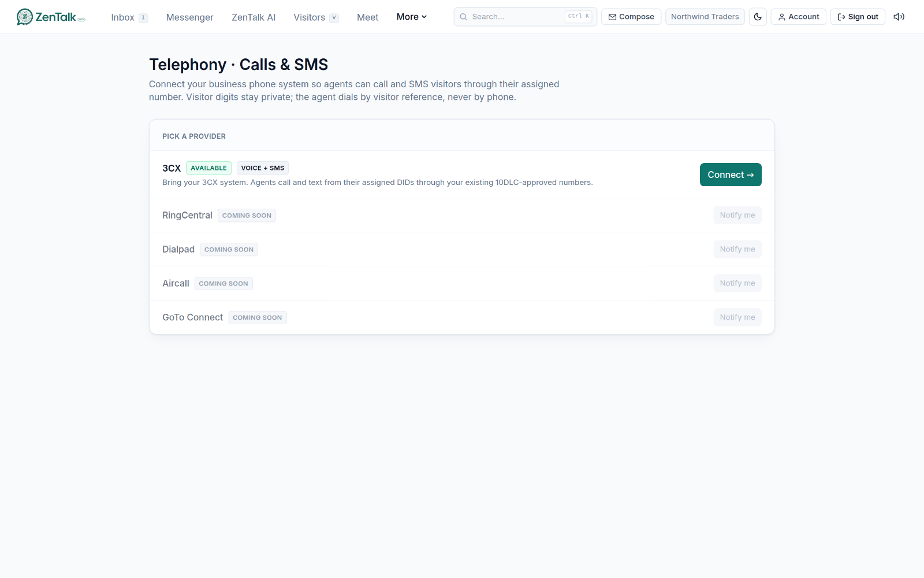Click Sign out
The image size is (924, 578).
858,17
